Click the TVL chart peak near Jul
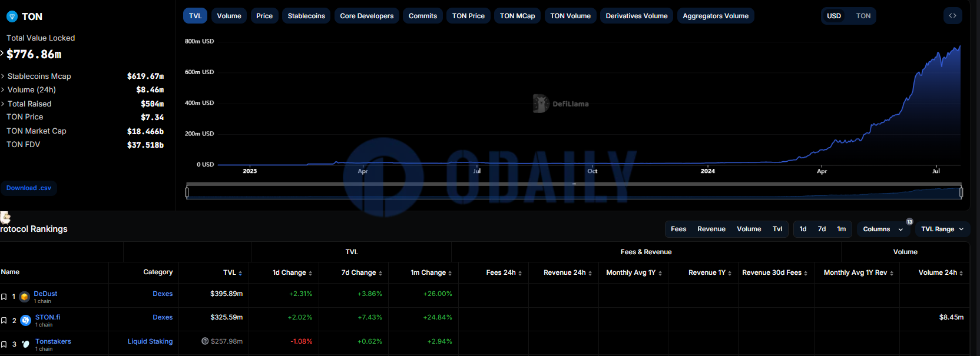This screenshot has height=356, width=980. (959, 46)
